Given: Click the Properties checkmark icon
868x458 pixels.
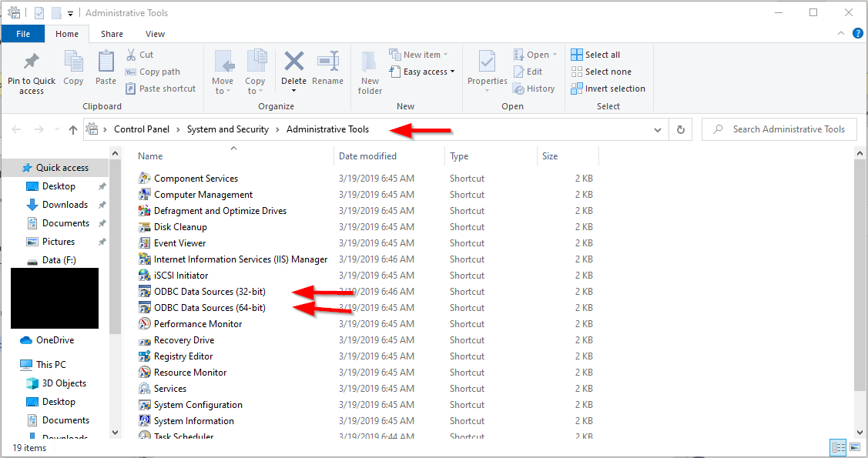Looking at the screenshot, I should click(x=487, y=61).
